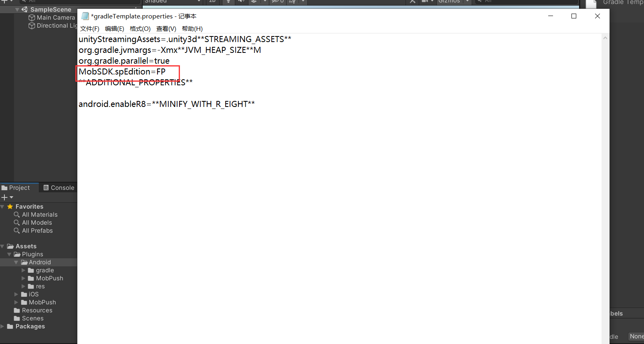The height and width of the screenshot is (344, 644).
Task: Click the **ADDITIONAL_PROPERTIES** line
Action: (135, 82)
